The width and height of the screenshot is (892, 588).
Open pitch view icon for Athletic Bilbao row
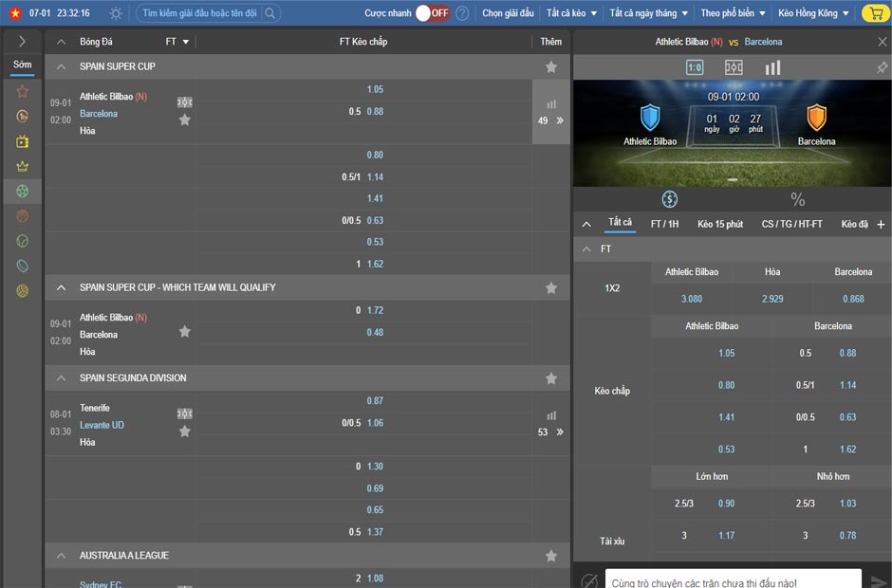click(185, 102)
